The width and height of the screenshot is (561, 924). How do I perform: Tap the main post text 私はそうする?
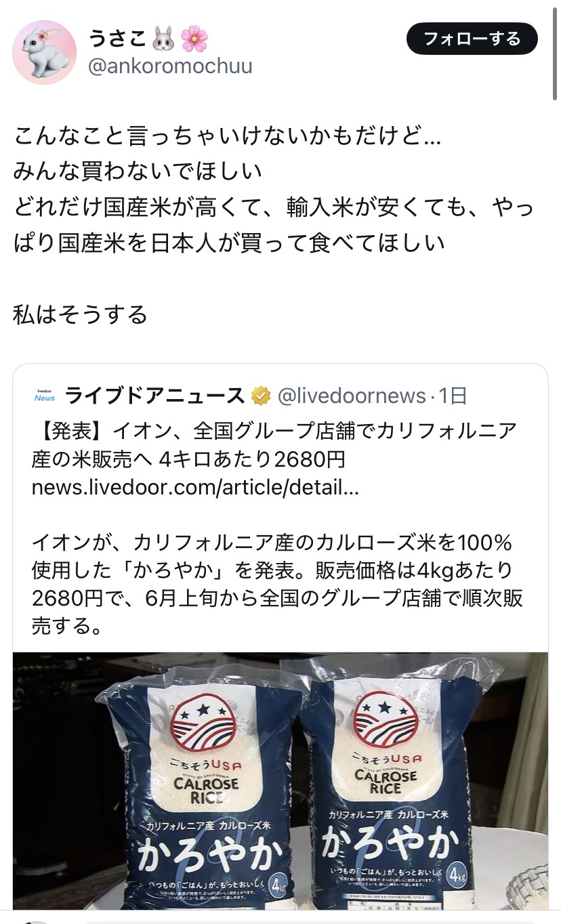(80, 314)
